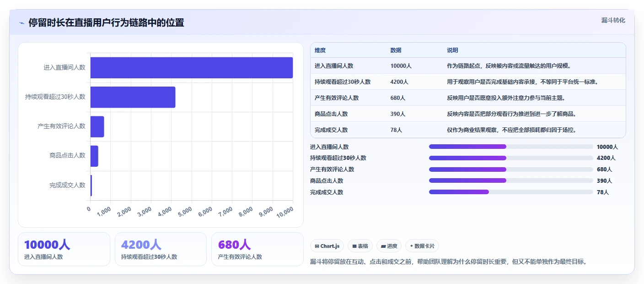
Task: Click the 680人 progress bar
Action: point(511,169)
